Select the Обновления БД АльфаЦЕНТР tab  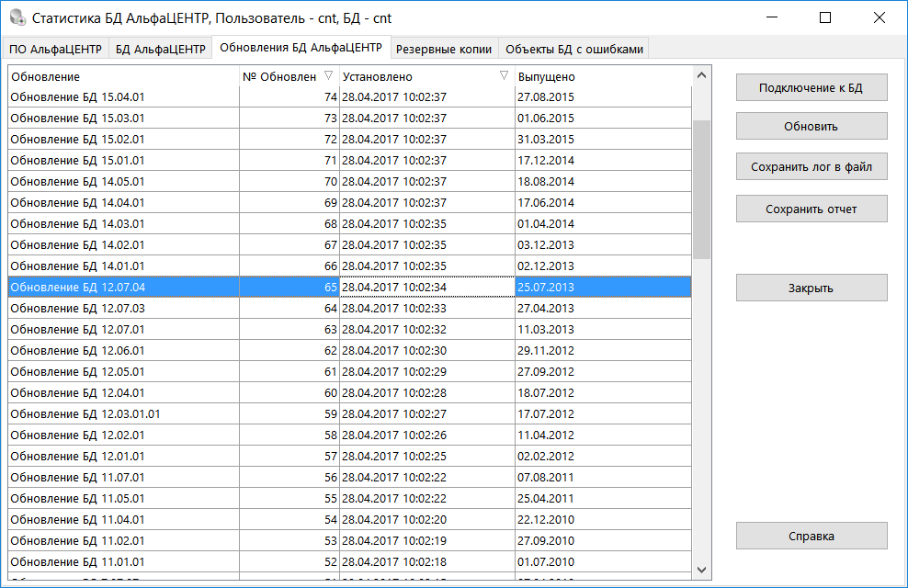301,48
